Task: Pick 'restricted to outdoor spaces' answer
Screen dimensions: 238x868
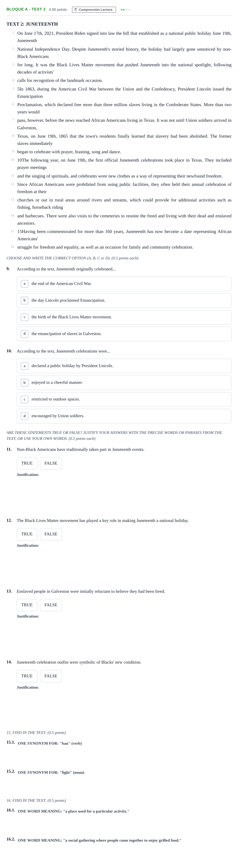Action: 124,399
